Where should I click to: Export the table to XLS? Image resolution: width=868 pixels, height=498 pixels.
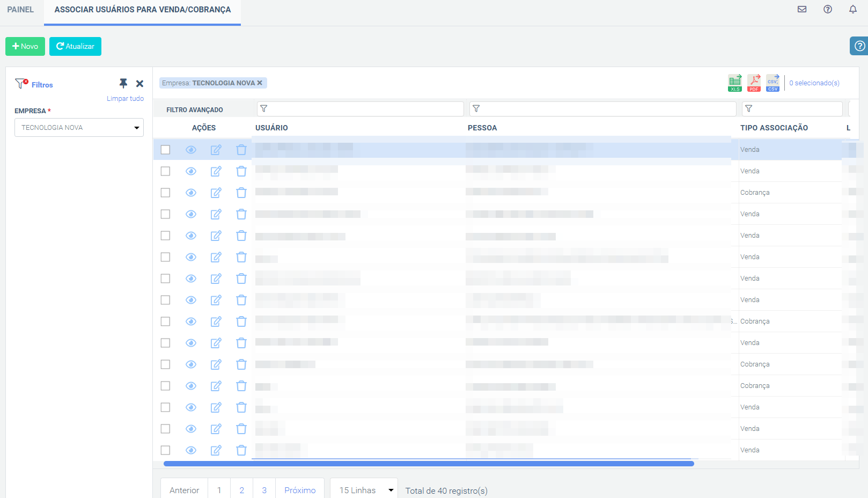735,83
